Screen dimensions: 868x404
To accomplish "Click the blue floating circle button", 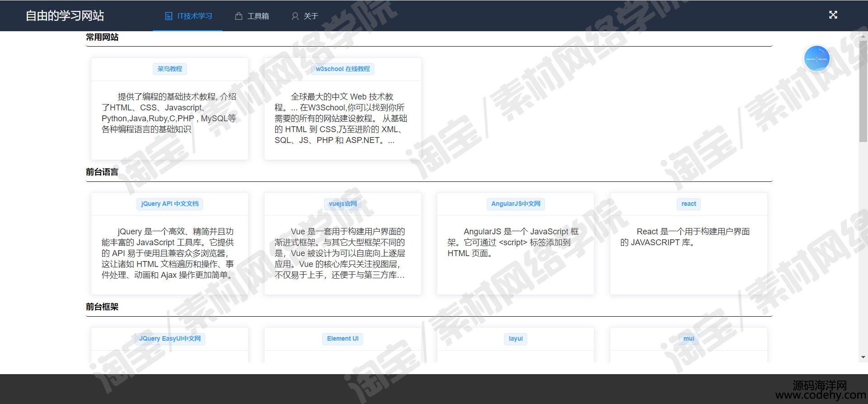I will [x=816, y=59].
